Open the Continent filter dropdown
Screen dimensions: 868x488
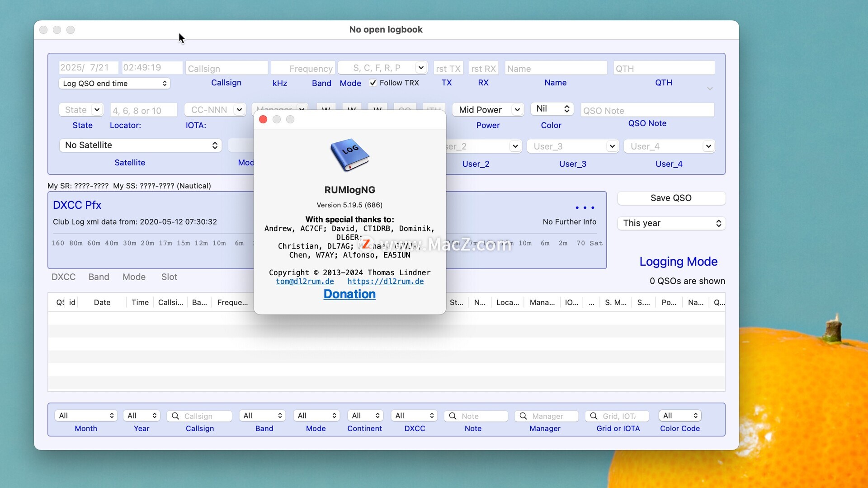point(365,416)
